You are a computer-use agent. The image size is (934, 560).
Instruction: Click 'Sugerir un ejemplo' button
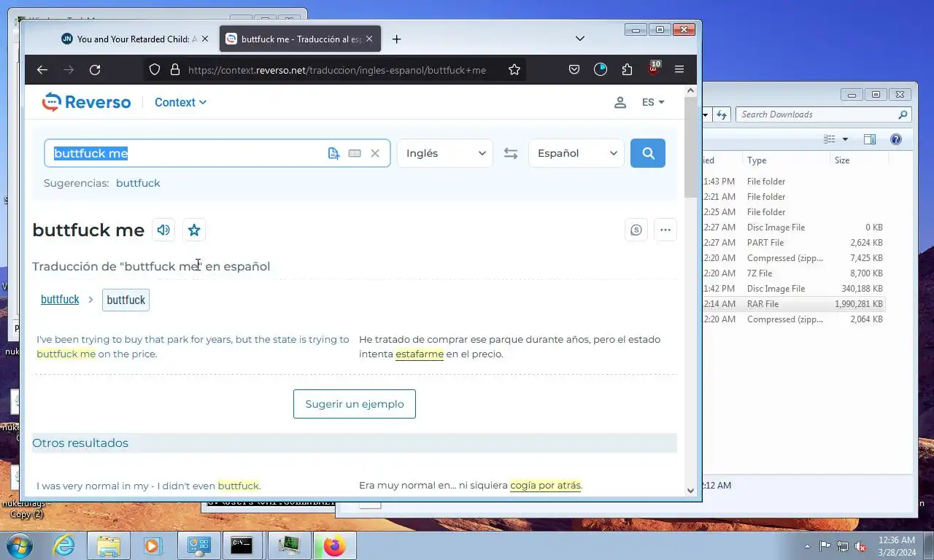(x=355, y=404)
